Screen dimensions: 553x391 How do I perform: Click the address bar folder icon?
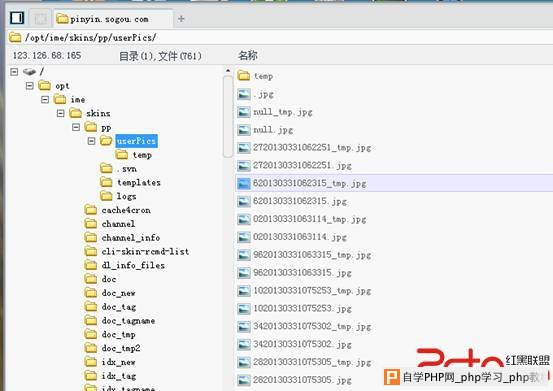[x=15, y=37]
